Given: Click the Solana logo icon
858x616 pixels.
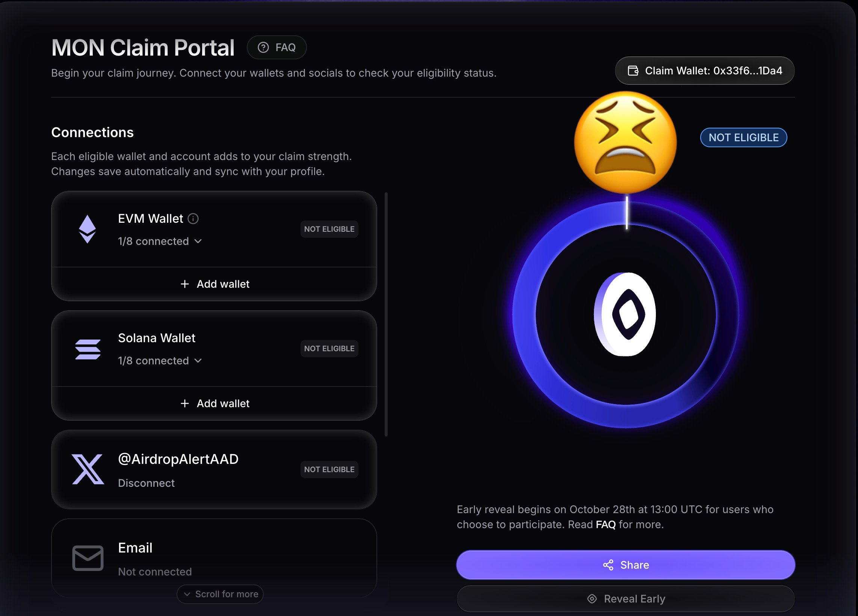Looking at the screenshot, I should pyautogui.click(x=88, y=349).
